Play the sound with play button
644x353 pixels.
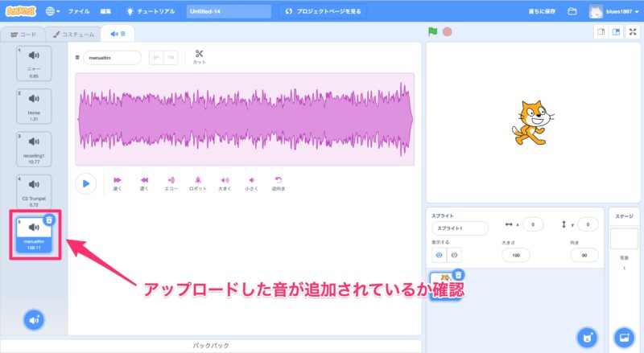click(x=85, y=183)
